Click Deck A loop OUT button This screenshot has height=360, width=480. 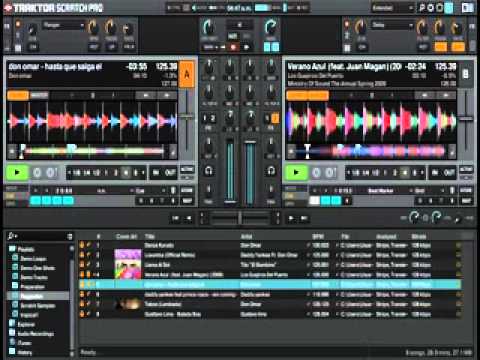(170, 173)
